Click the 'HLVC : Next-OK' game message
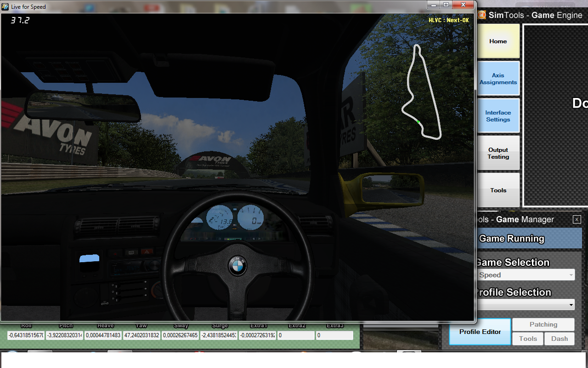This screenshot has height=368, width=588. click(449, 20)
